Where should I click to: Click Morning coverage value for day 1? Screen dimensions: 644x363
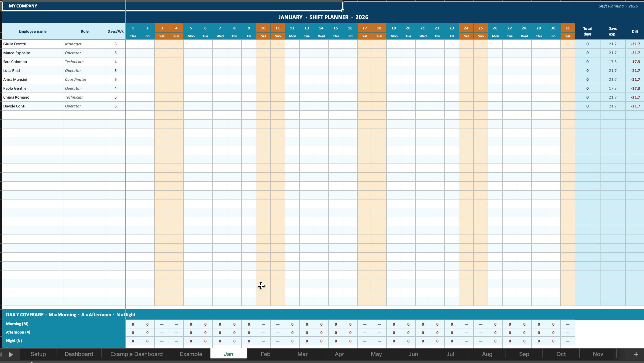[x=133, y=324]
